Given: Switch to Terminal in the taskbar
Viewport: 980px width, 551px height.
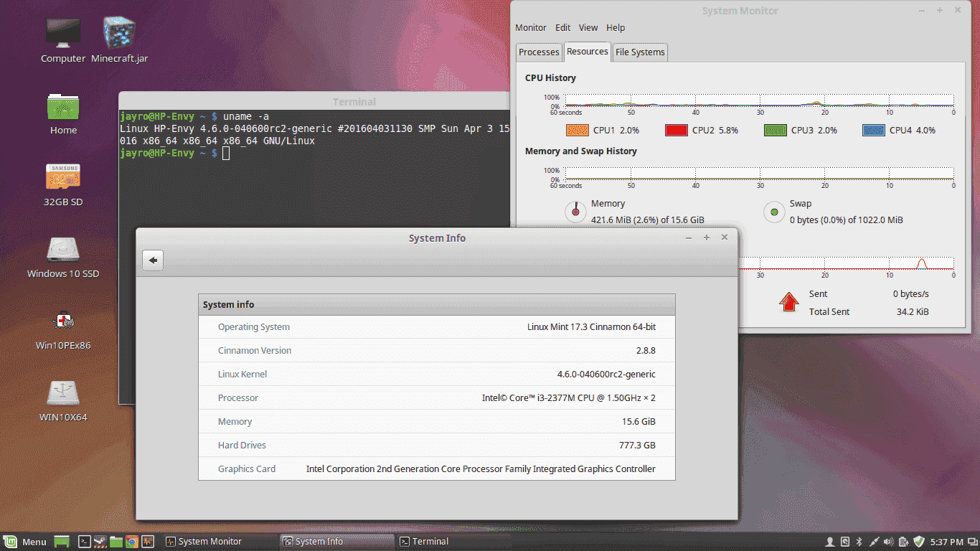Looking at the screenshot, I should tap(453, 542).
